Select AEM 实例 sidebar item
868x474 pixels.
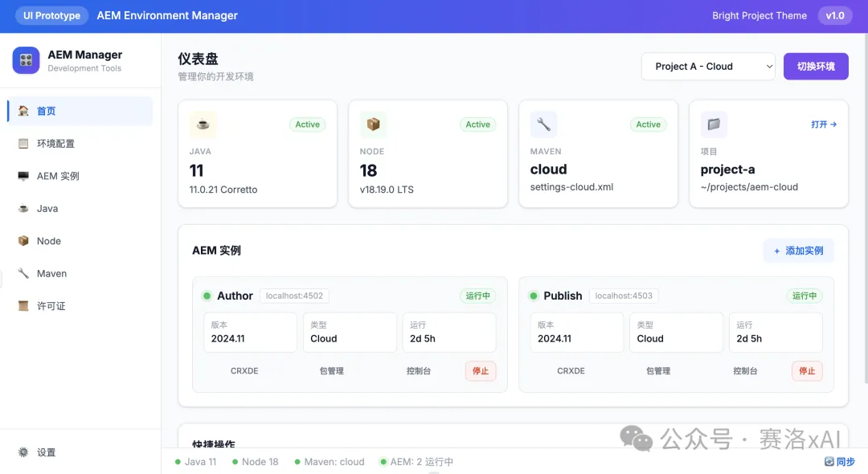(x=57, y=176)
